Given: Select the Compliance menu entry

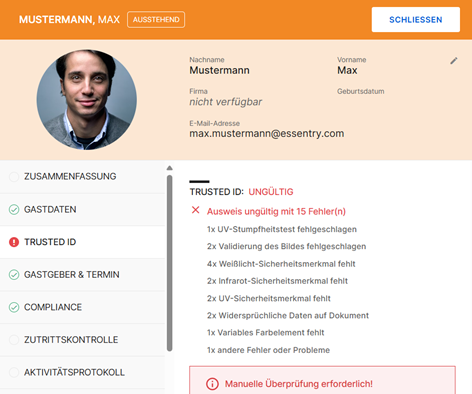Looking at the screenshot, I should pyautogui.click(x=82, y=307).
